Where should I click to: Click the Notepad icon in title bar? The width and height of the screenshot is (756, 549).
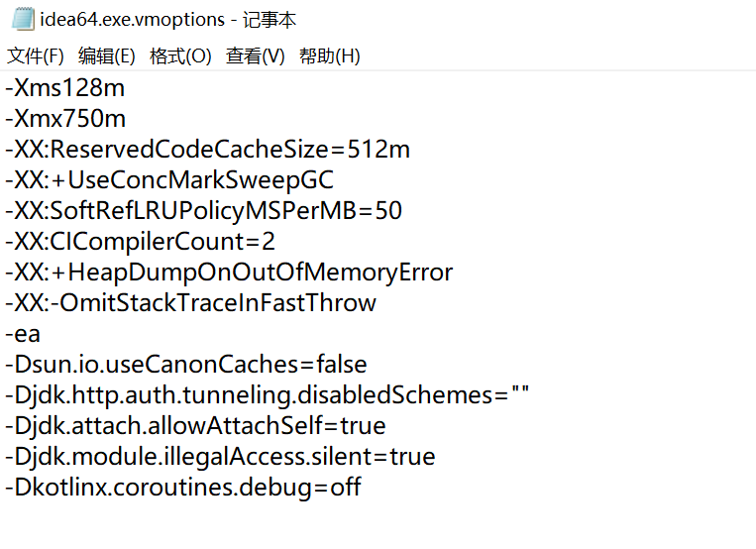coord(22,20)
